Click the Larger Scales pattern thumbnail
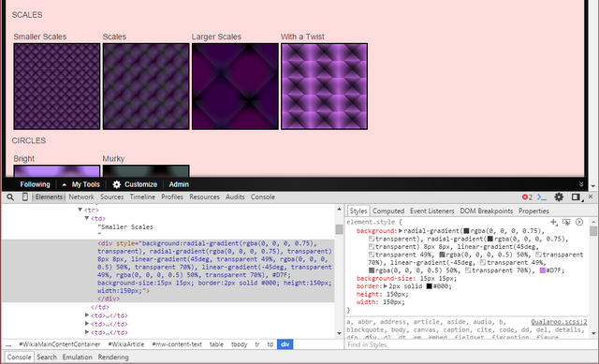The height and width of the screenshot is (364, 599). pos(235,86)
